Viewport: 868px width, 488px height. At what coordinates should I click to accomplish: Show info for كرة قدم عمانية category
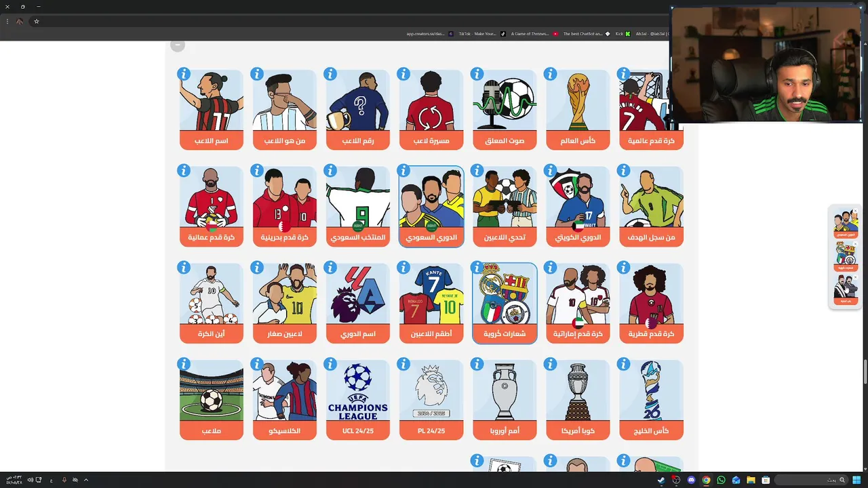coord(184,171)
